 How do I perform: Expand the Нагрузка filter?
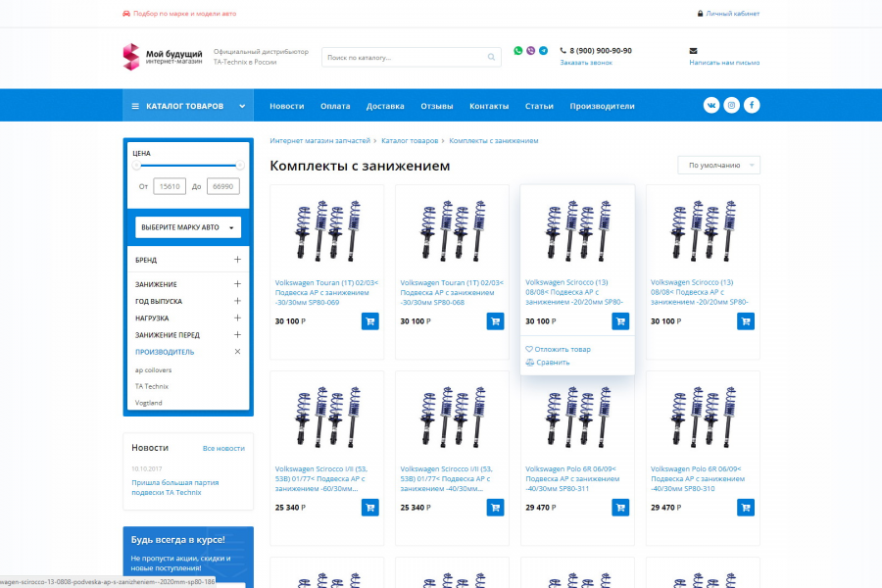pyautogui.click(x=237, y=318)
